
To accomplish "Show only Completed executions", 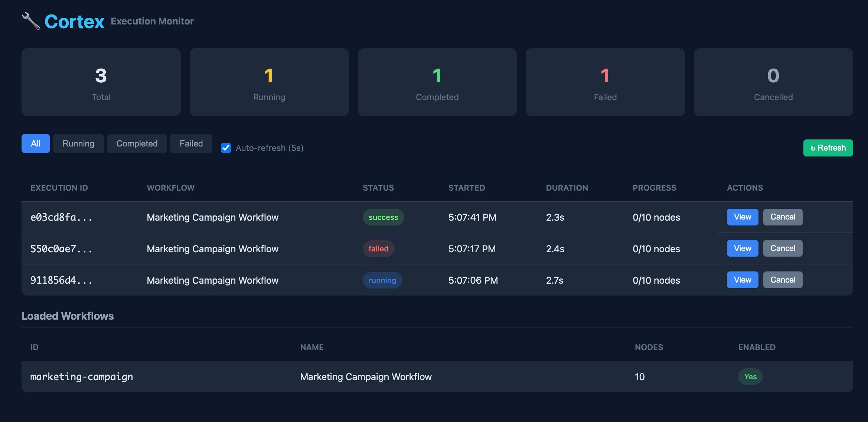I will click(x=137, y=144).
